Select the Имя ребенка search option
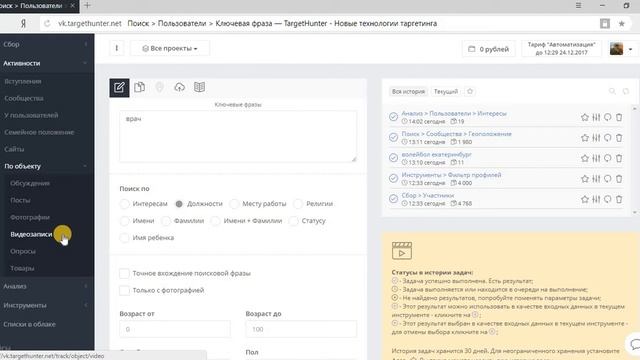Viewport: 640px width, 360px height. [124, 238]
